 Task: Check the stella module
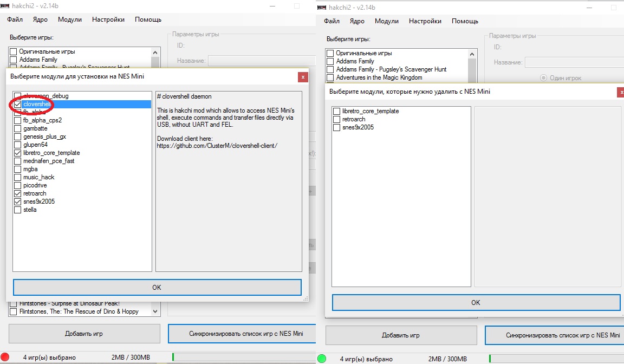pos(17,210)
